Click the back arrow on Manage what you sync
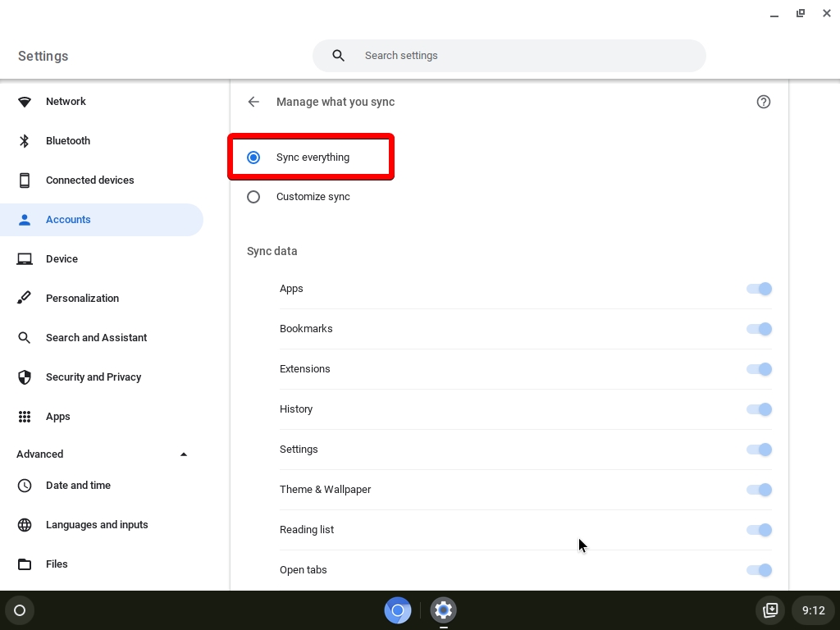 coord(253,101)
